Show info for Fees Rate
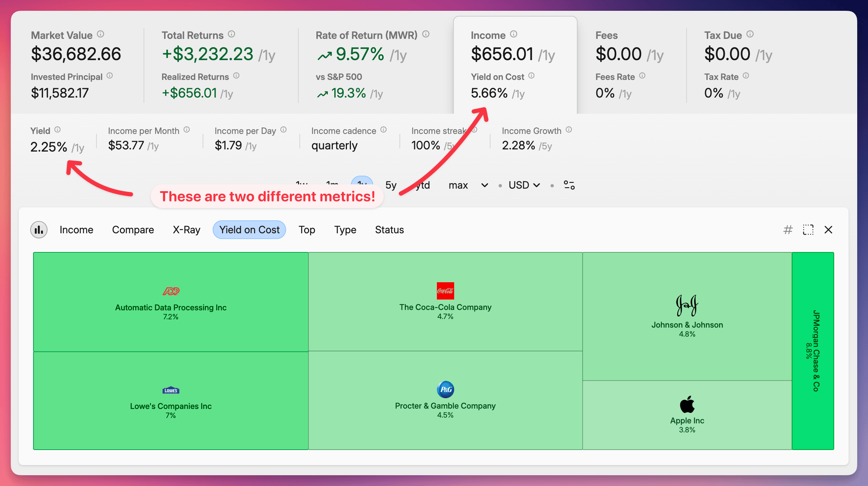 pos(642,76)
